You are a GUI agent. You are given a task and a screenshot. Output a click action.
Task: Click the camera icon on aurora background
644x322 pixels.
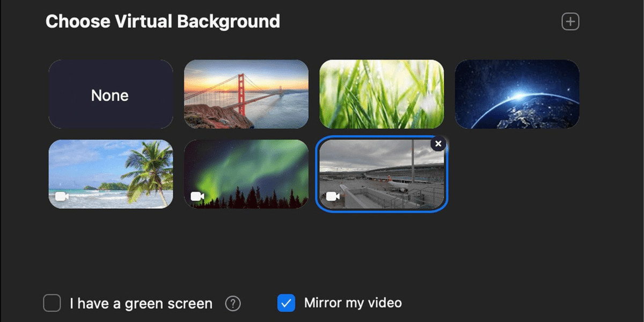(x=197, y=196)
